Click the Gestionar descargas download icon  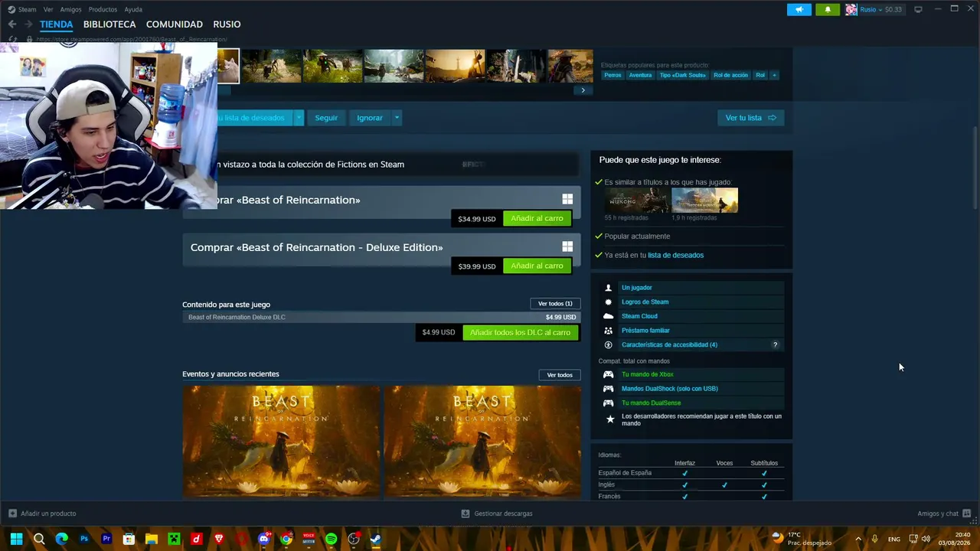point(465,514)
